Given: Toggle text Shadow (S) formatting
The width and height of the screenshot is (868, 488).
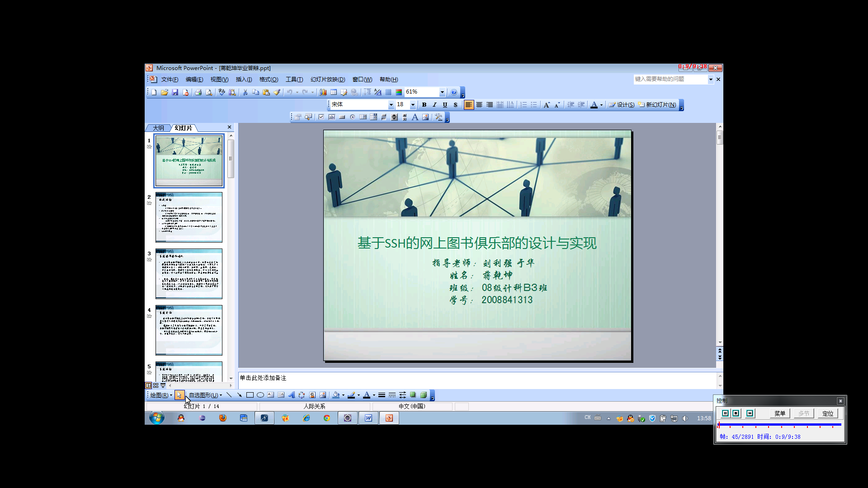Looking at the screenshot, I should (x=455, y=105).
